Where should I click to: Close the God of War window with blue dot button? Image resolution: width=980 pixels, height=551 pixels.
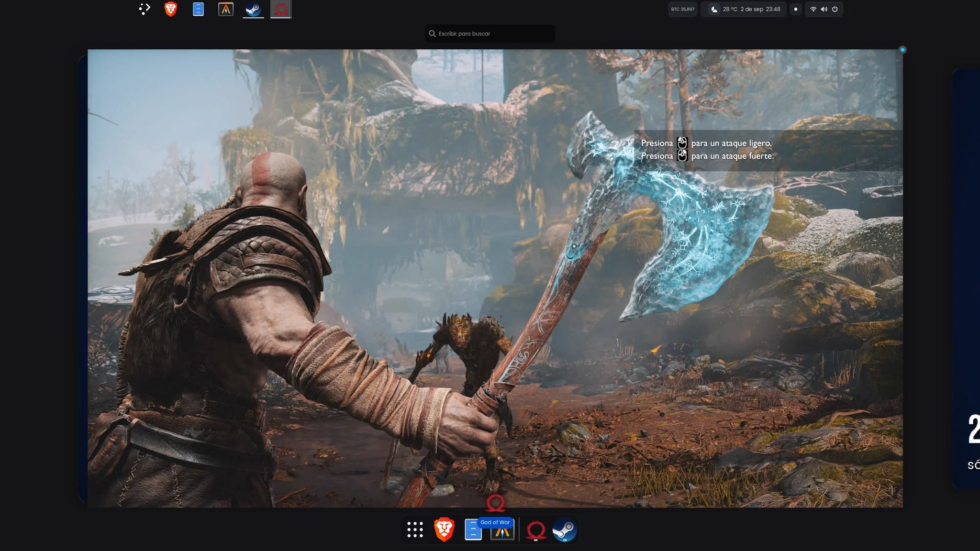902,50
